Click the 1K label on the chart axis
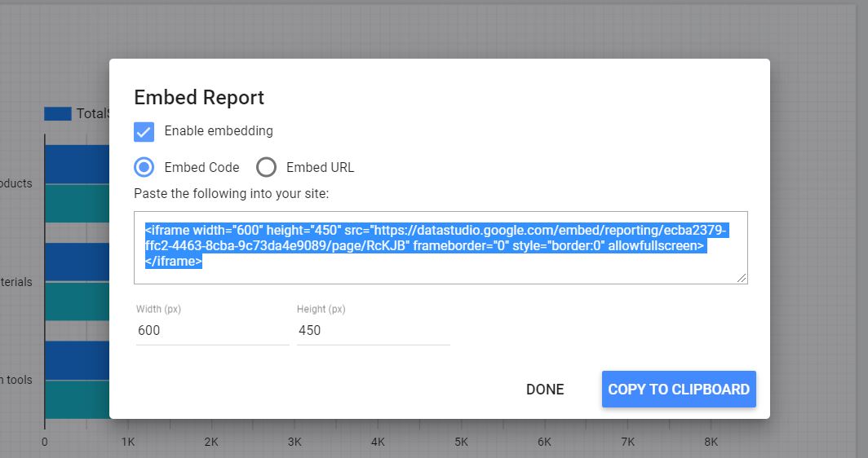 coord(128,442)
